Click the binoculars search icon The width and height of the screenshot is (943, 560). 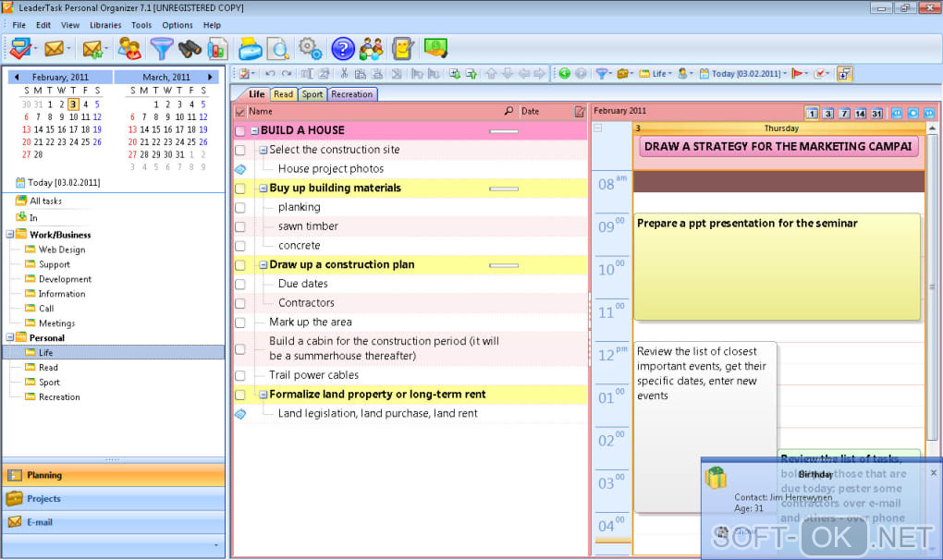190,49
